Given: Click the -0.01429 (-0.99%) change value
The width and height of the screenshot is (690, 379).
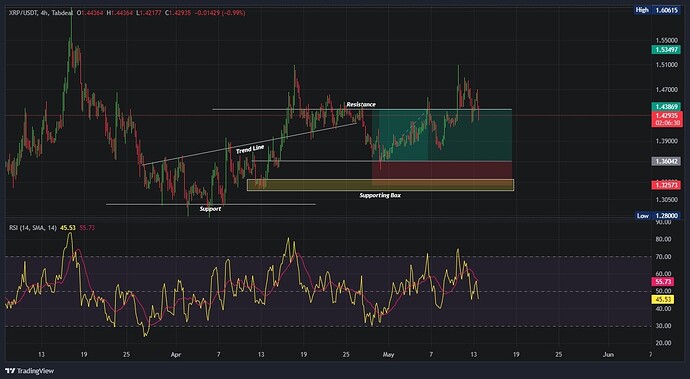Looking at the screenshot, I should click(x=220, y=13).
